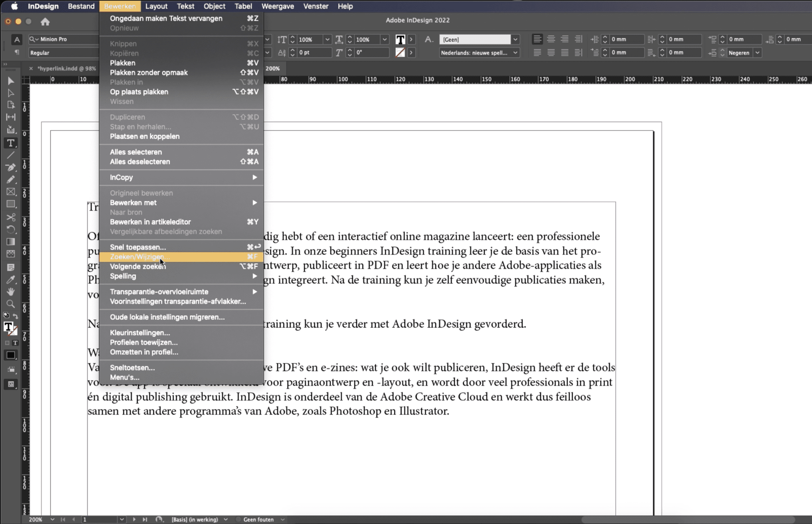The width and height of the screenshot is (812, 524).
Task: Select the Note tool
Action: coord(11,268)
